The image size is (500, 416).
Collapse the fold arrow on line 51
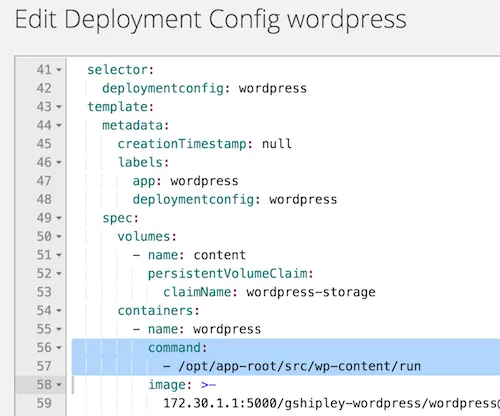(x=59, y=255)
